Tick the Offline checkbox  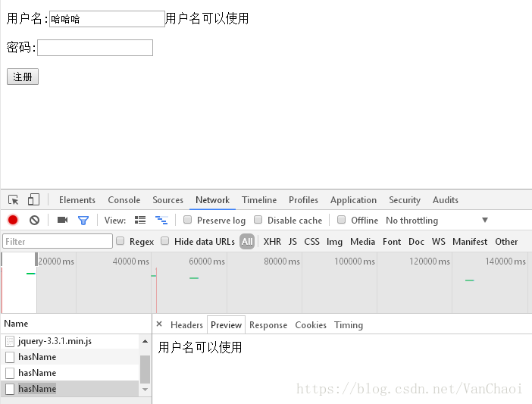[341, 220]
